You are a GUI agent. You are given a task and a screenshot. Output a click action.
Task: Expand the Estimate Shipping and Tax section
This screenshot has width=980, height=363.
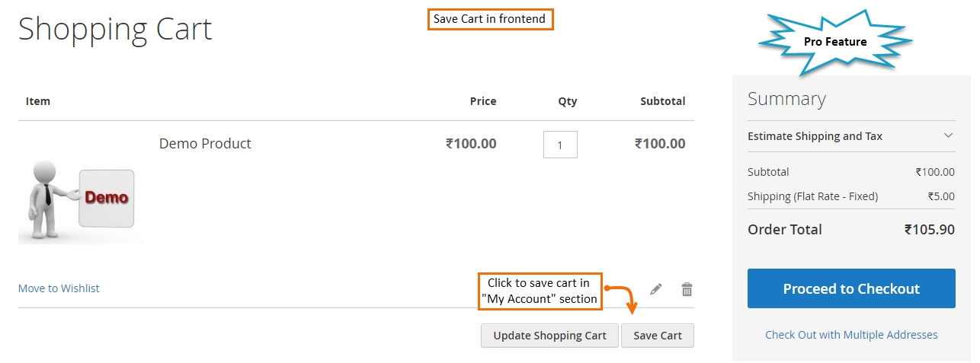coord(815,136)
